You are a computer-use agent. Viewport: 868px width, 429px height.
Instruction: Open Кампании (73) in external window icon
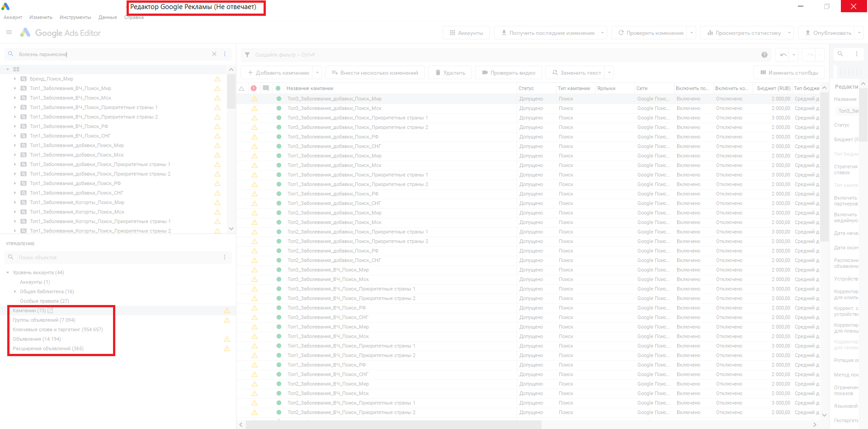pyautogui.click(x=51, y=310)
